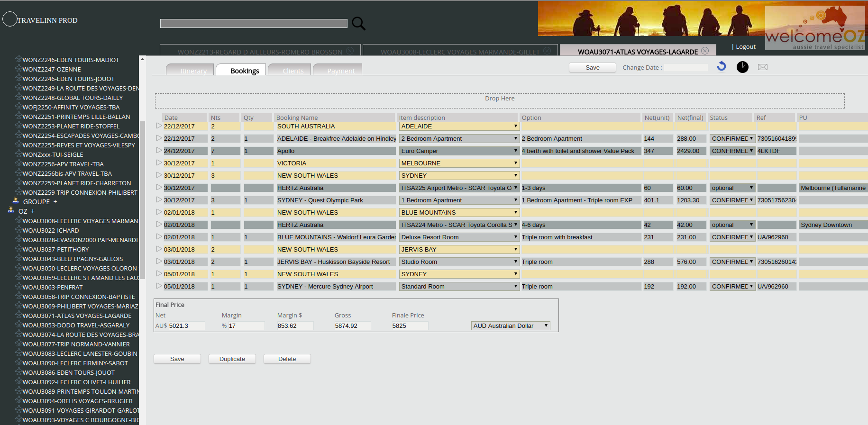Click the blue undo/refresh arrow icon
Image resolution: width=868 pixels, height=425 pixels.
click(x=722, y=66)
